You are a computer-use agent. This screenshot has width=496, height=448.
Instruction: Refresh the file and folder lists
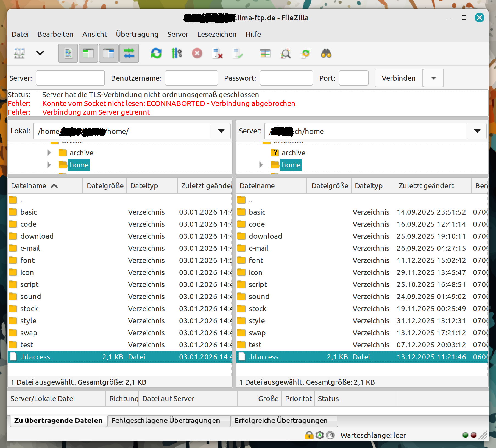156,53
